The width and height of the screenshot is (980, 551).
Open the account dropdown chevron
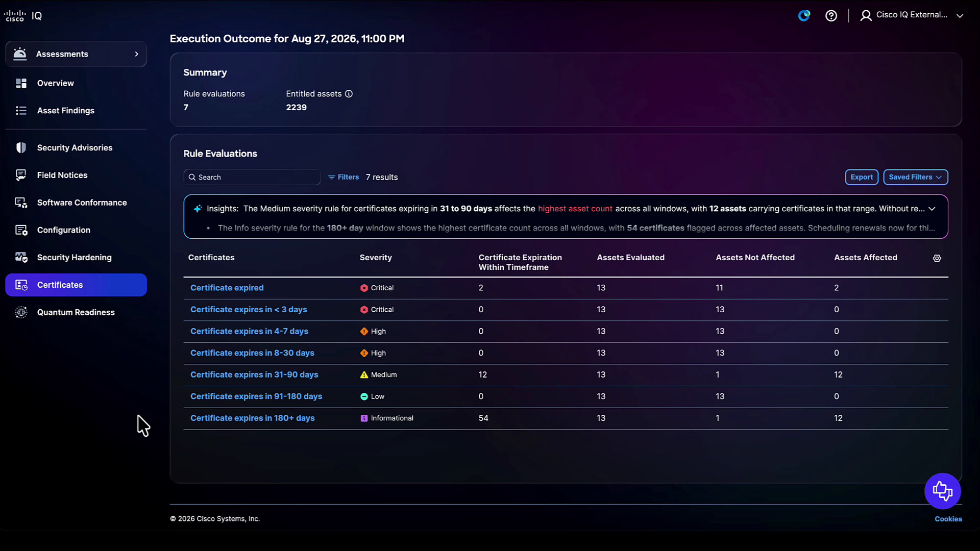pyautogui.click(x=960, y=16)
